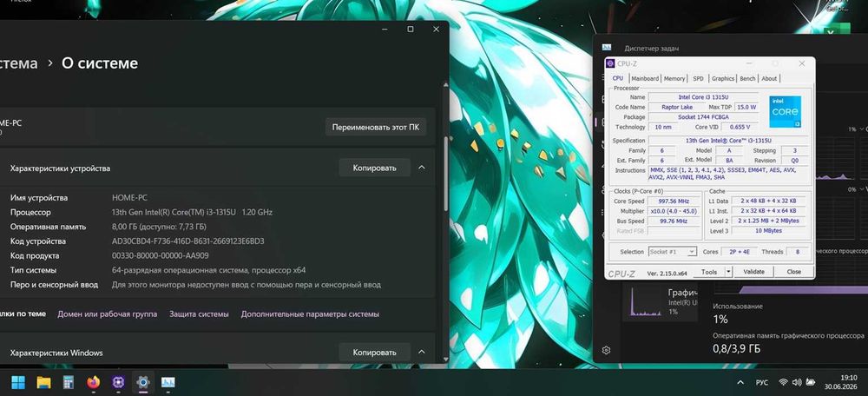The image size is (868, 396).
Task: Click the Task Manager title bar icon
Action: [607, 48]
